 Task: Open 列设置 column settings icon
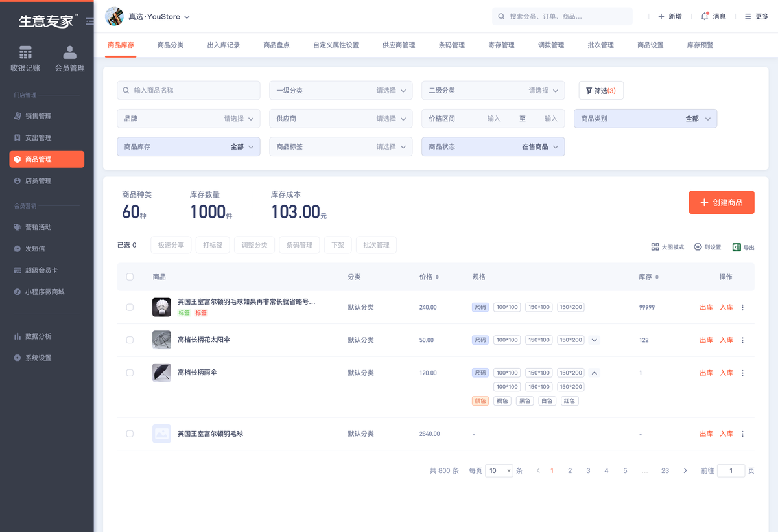[698, 247]
